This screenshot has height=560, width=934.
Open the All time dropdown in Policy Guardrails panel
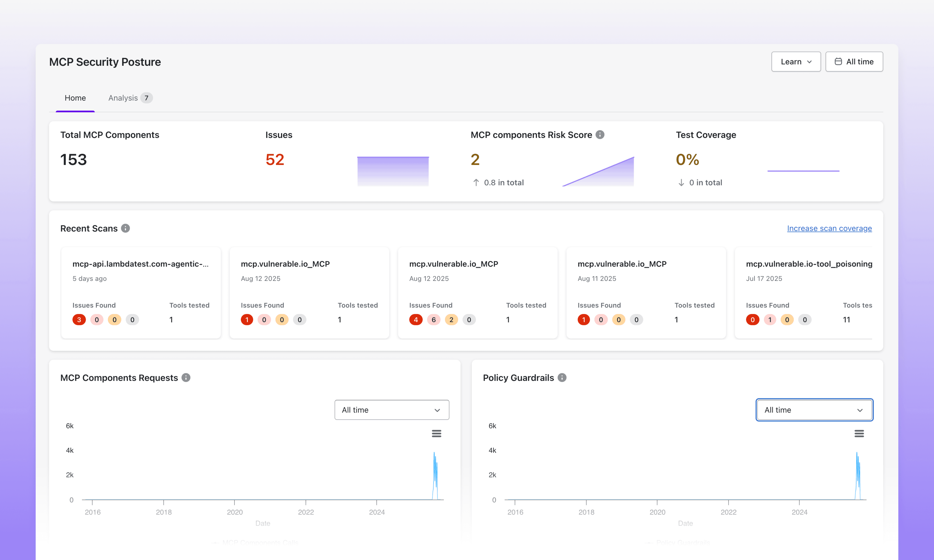click(x=814, y=410)
